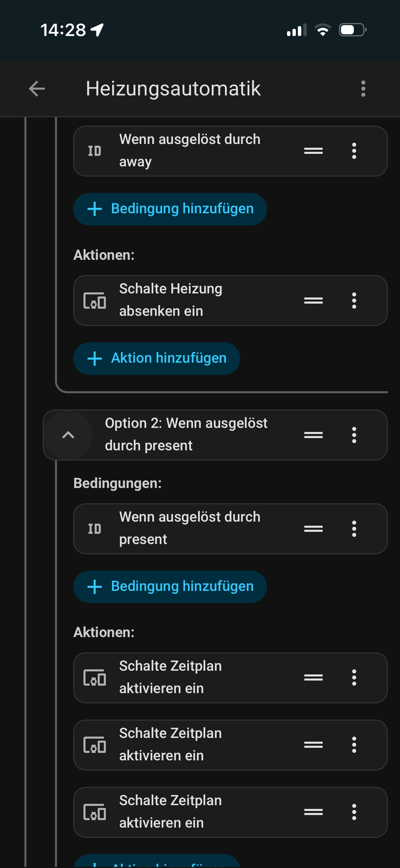Open three-dot menu for 'Heizung absenken' action

[354, 301]
